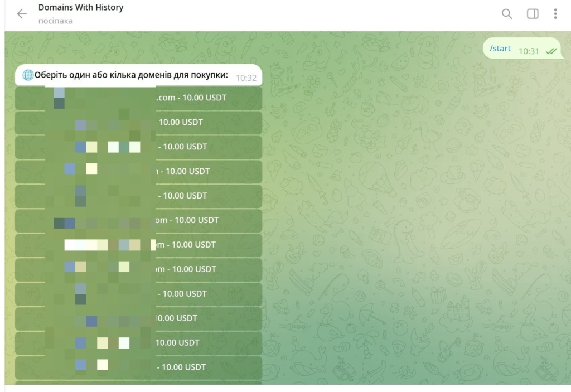Open search in this chat
The height and width of the screenshot is (392, 571).
pyautogui.click(x=506, y=14)
